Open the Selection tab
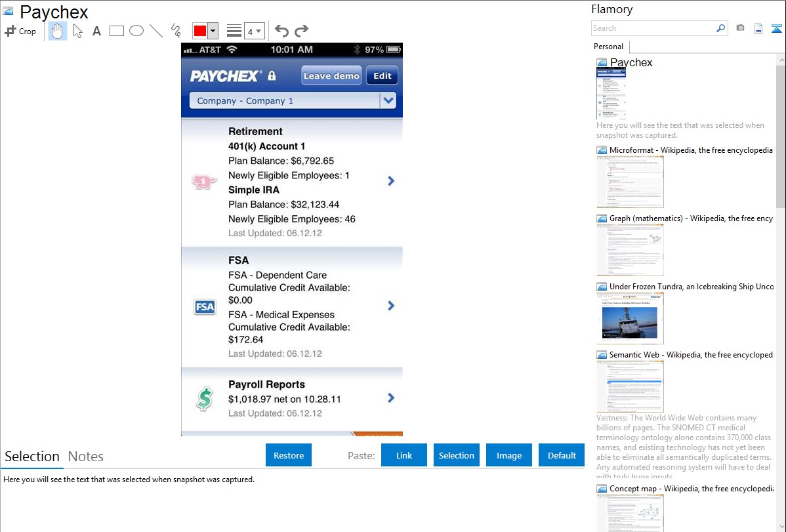Screen dimensions: 786x532 32,457
